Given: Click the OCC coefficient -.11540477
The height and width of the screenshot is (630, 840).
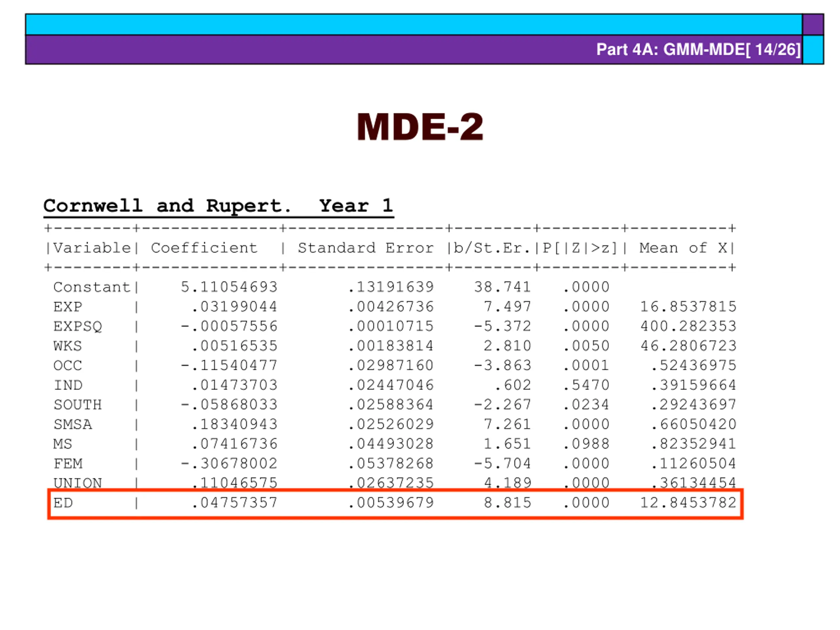Looking at the screenshot, I should [x=229, y=366].
